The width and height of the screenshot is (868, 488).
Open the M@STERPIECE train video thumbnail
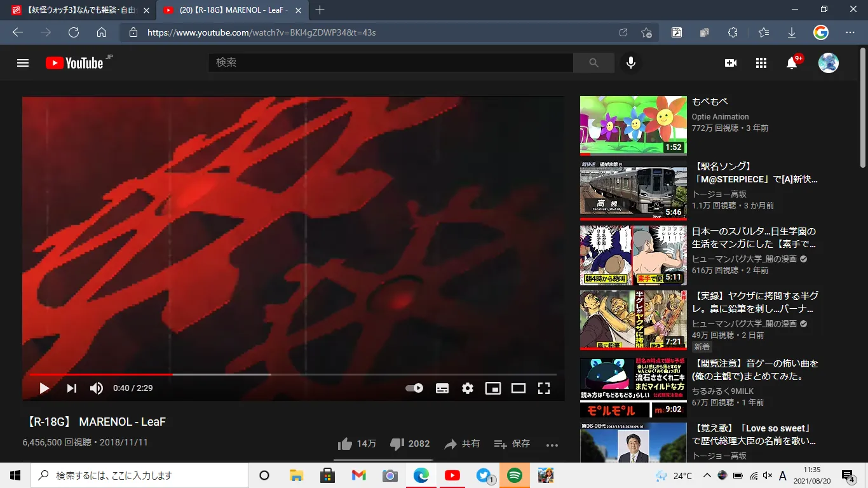point(634,190)
